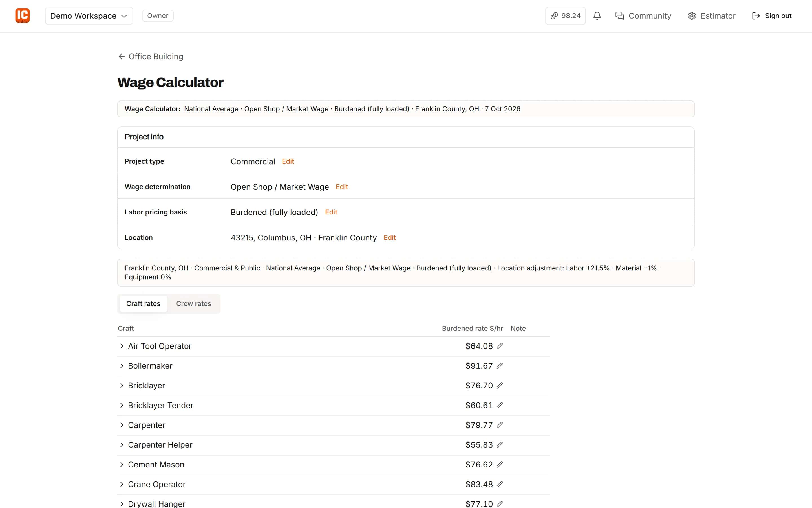Open Community link in header
The height and width of the screenshot is (508, 812).
[x=643, y=16]
